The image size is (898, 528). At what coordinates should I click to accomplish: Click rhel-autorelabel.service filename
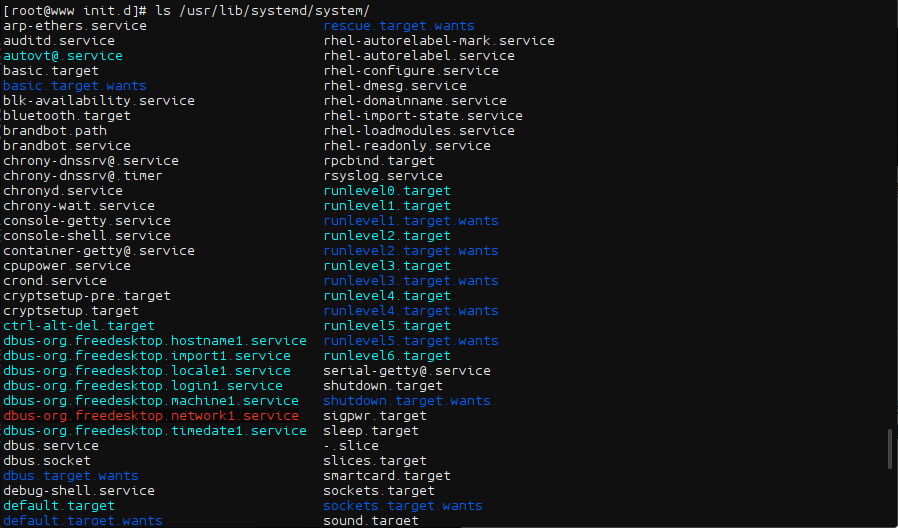[x=419, y=56]
